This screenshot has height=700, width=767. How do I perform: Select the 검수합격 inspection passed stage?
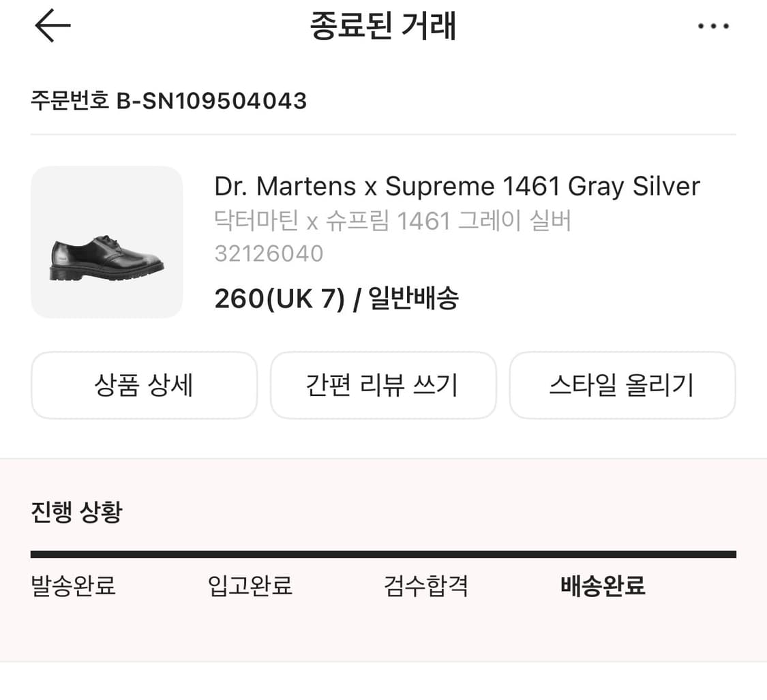click(425, 585)
